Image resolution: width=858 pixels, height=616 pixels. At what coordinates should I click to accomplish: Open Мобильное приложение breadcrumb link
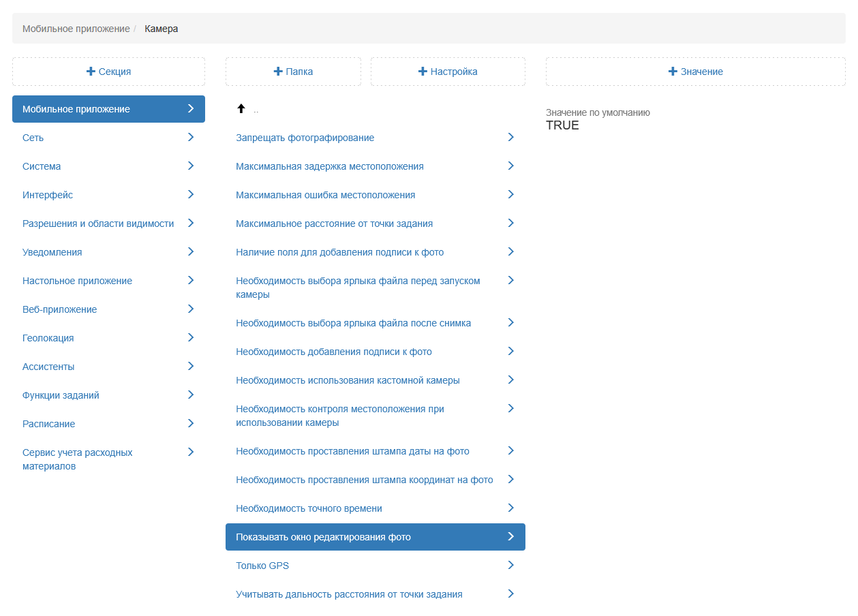click(76, 29)
